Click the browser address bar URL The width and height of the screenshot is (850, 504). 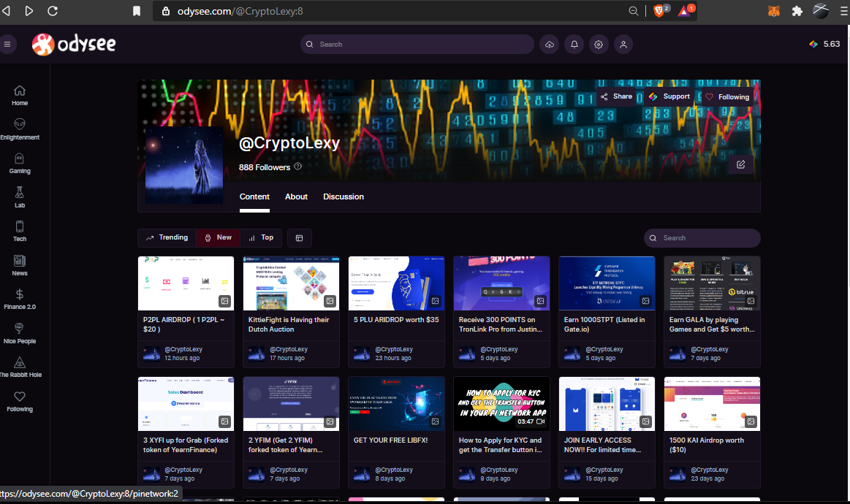pos(240,11)
